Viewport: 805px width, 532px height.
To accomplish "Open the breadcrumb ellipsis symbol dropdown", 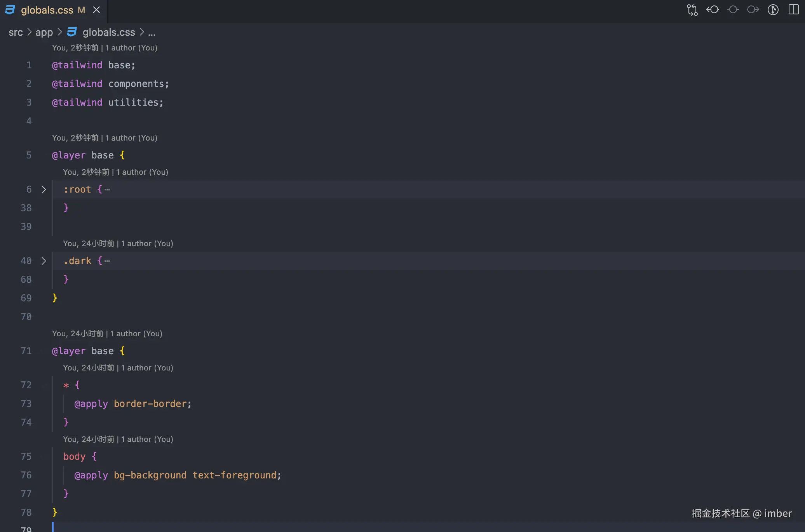I will tap(152, 33).
